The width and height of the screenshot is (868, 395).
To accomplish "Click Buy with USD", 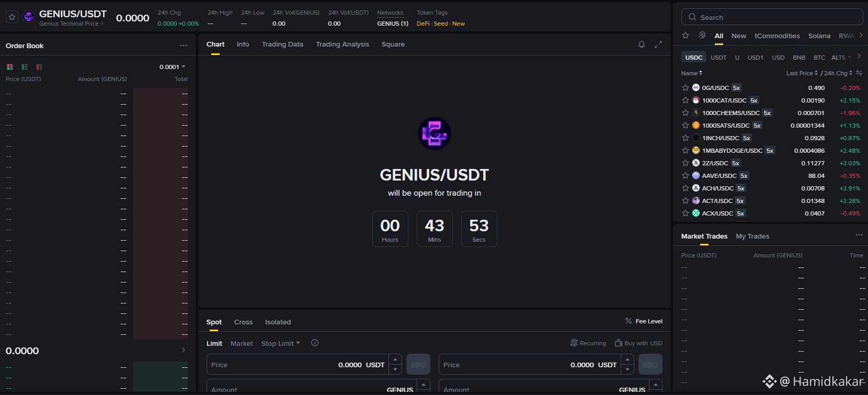I will point(638,343).
